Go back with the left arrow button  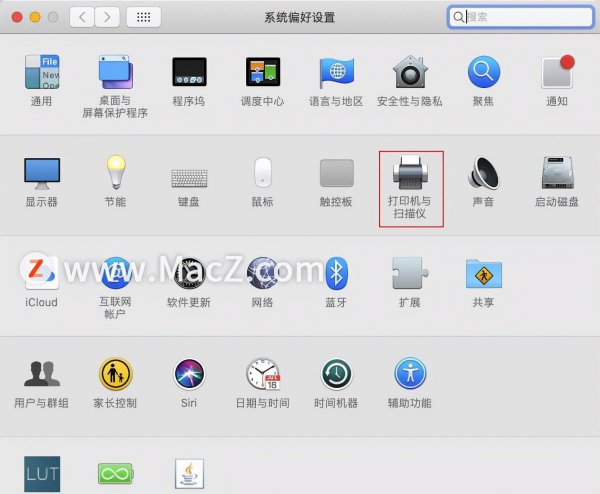click(82, 17)
